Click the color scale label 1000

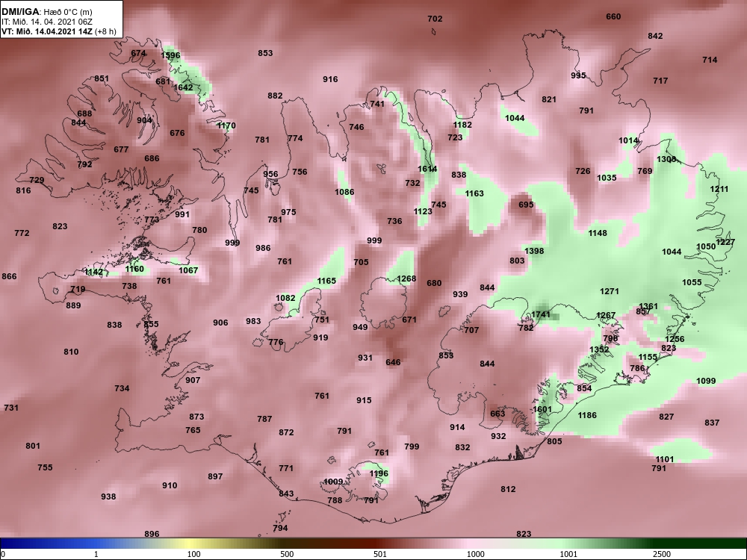476,554
